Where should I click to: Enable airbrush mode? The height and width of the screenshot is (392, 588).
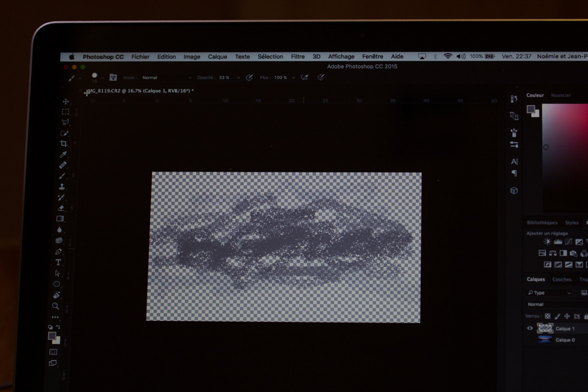(304, 77)
